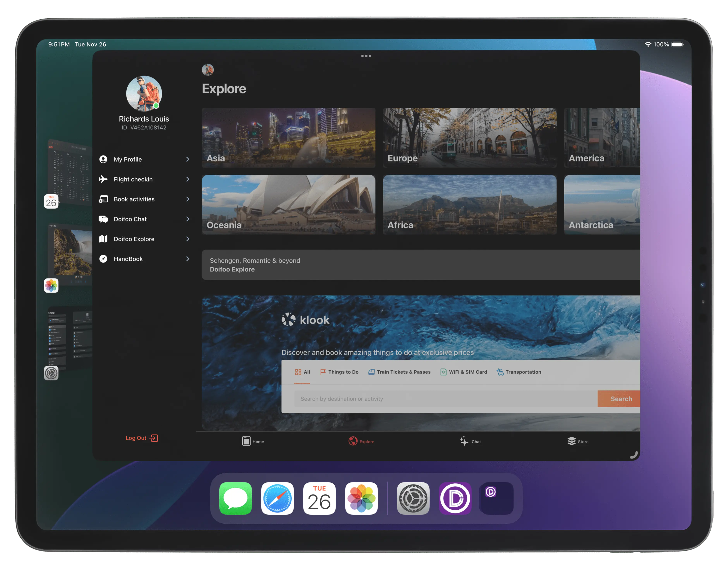
Task: Click the HandBook compass icon
Action: click(x=103, y=259)
